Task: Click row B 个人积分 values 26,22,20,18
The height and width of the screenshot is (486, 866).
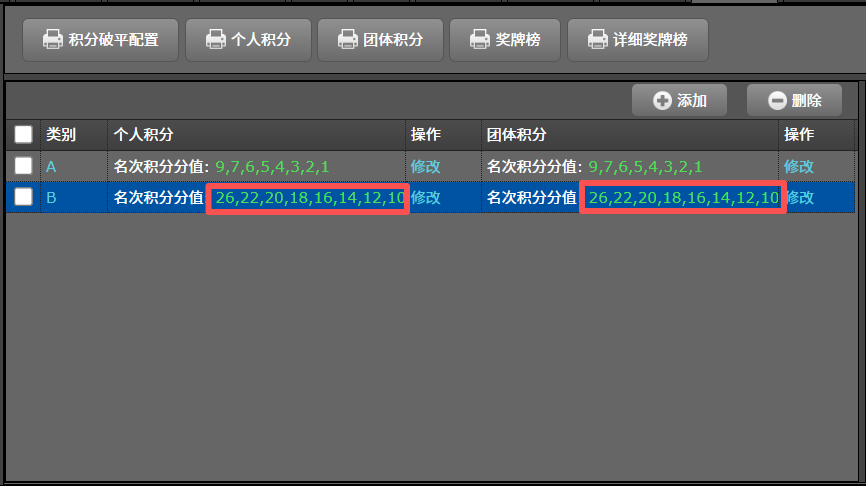Action: [x=310, y=198]
